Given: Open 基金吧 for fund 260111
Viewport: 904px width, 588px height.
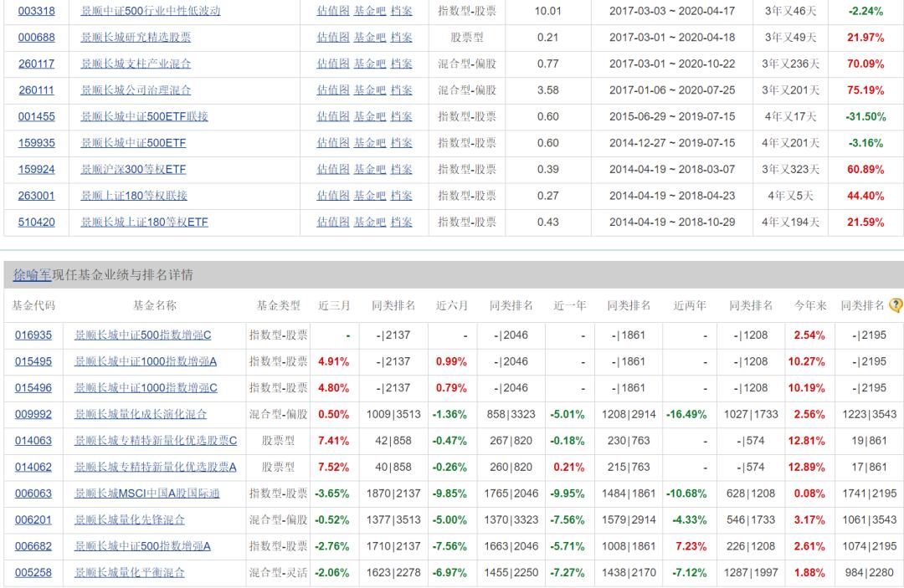Looking at the screenshot, I should click(370, 90).
